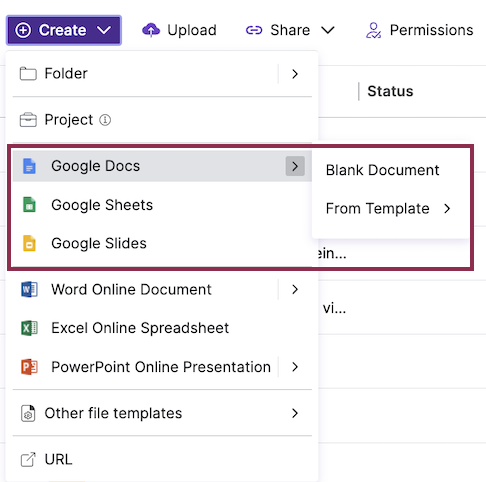Click the Upload cloud icon

click(x=151, y=30)
